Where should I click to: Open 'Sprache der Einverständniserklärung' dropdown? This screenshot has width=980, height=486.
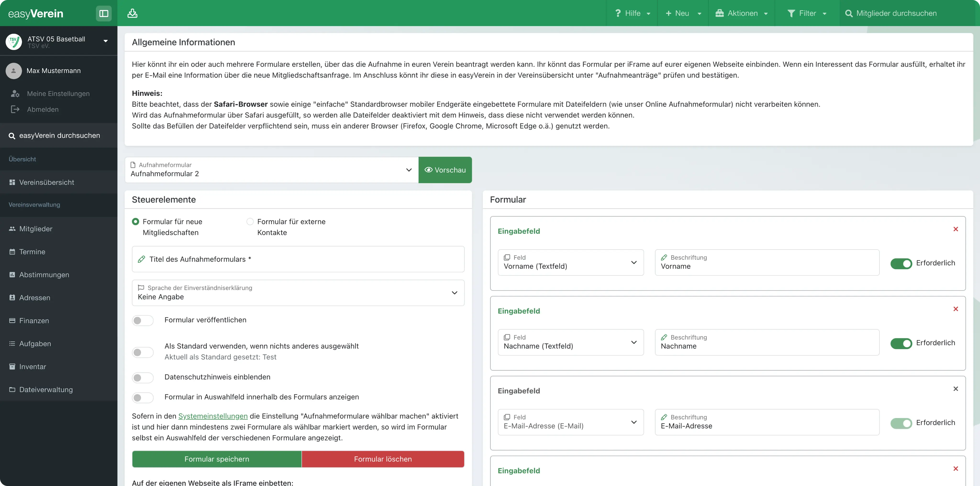click(298, 293)
